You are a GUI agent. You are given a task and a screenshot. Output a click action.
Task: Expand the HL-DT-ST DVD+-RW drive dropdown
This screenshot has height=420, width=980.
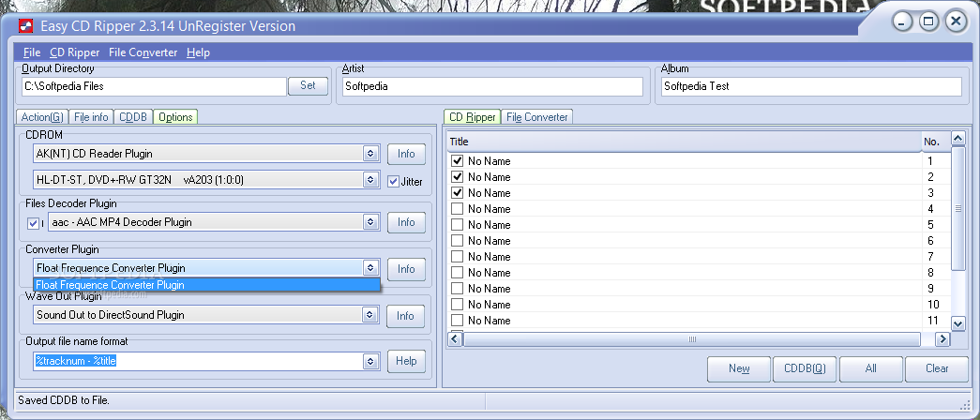(370, 180)
